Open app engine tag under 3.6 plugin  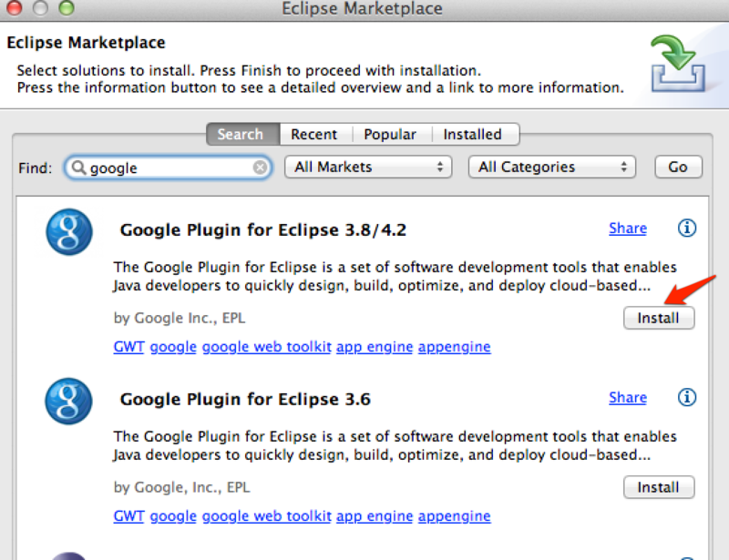pyautogui.click(x=375, y=516)
